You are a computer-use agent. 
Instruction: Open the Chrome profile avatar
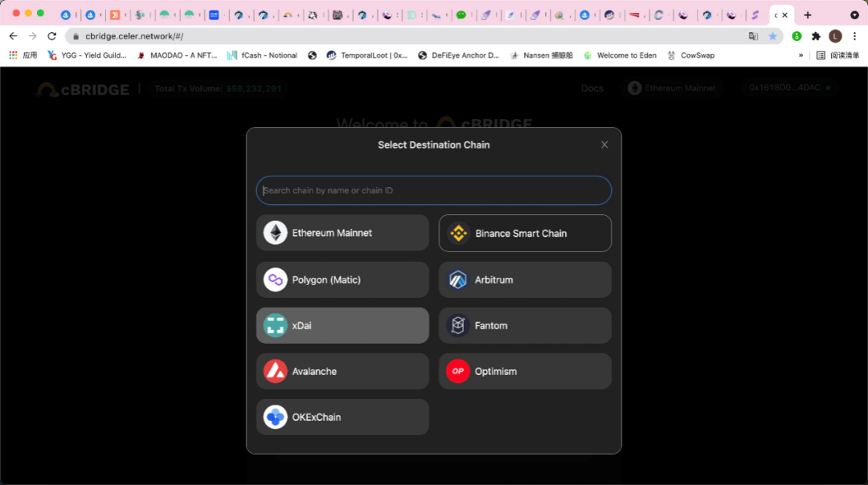[x=835, y=36]
